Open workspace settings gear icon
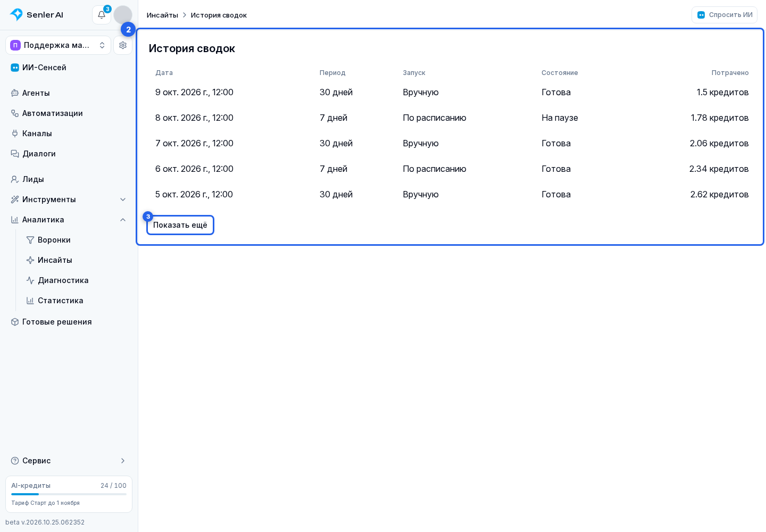Viewport: 766px width, 532px height. pos(123,45)
